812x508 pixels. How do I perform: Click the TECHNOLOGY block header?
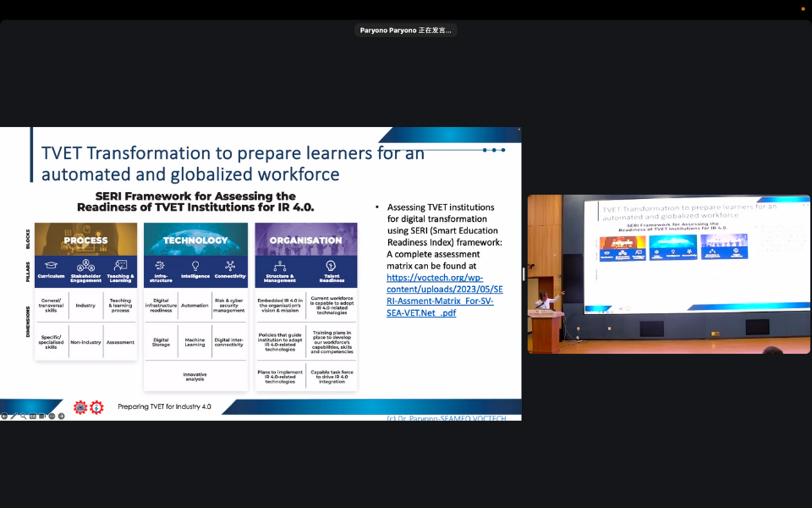click(195, 240)
